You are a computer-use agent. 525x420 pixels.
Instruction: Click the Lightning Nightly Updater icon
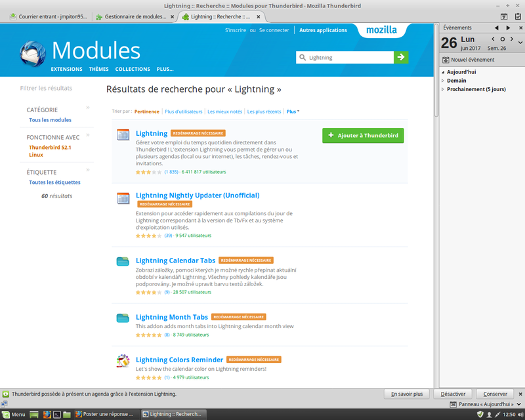[123, 198]
